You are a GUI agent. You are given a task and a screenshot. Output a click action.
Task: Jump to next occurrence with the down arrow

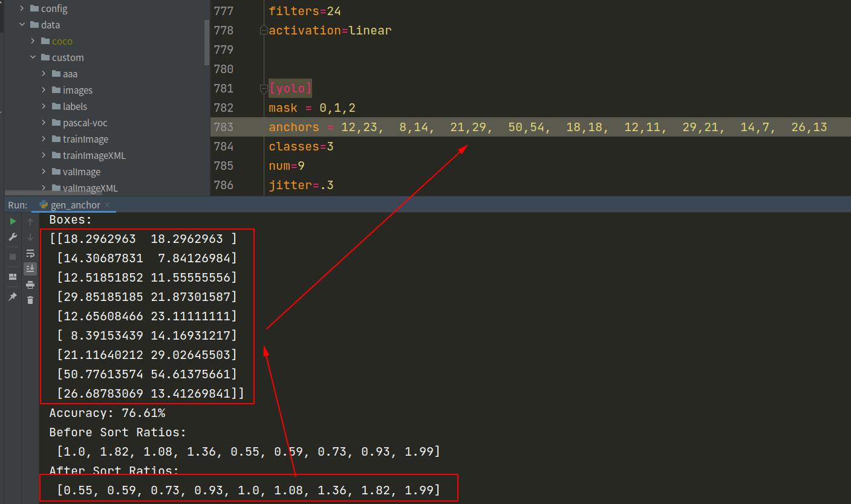tap(30, 236)
